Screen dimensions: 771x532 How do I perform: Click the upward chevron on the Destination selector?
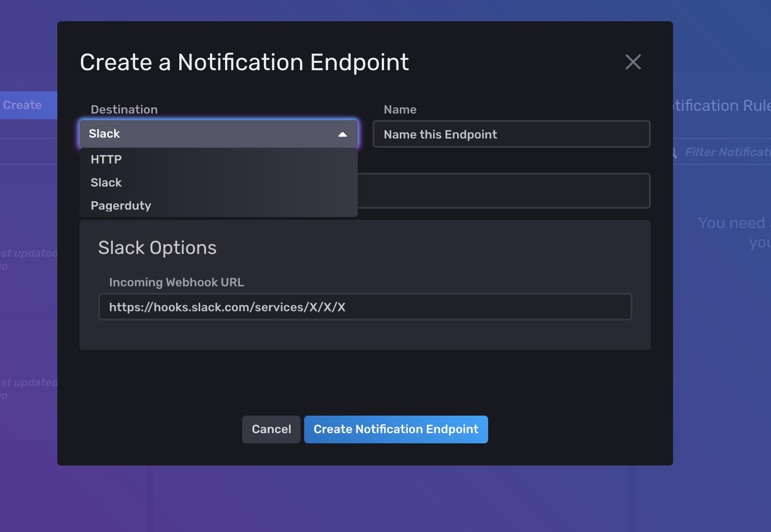coord(343,134)
